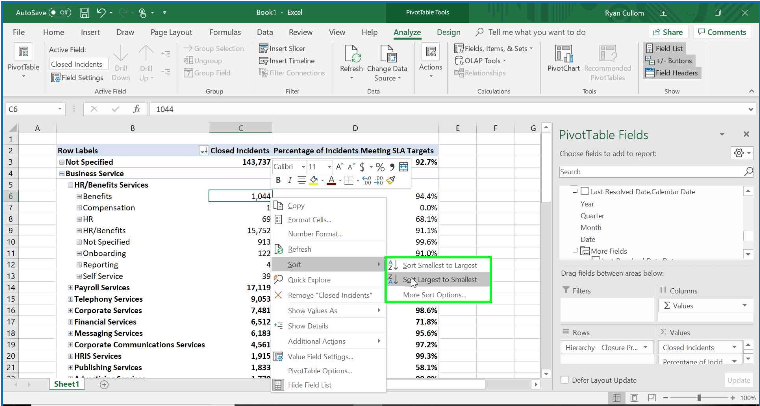Choose Copy from the context menu
The height and width of the screenshot is (406, 760).
click(x=329, y=205)
